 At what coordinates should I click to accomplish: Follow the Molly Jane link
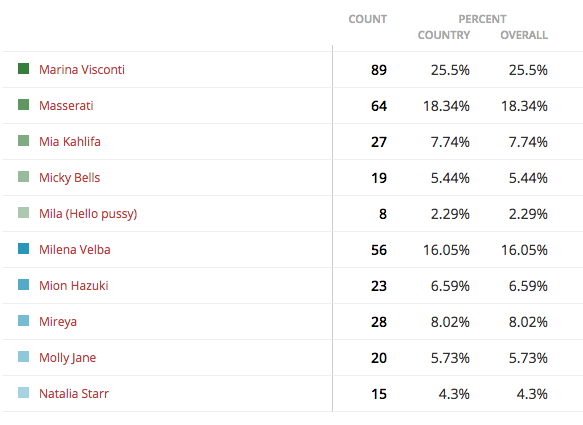[x=68, y=358]
